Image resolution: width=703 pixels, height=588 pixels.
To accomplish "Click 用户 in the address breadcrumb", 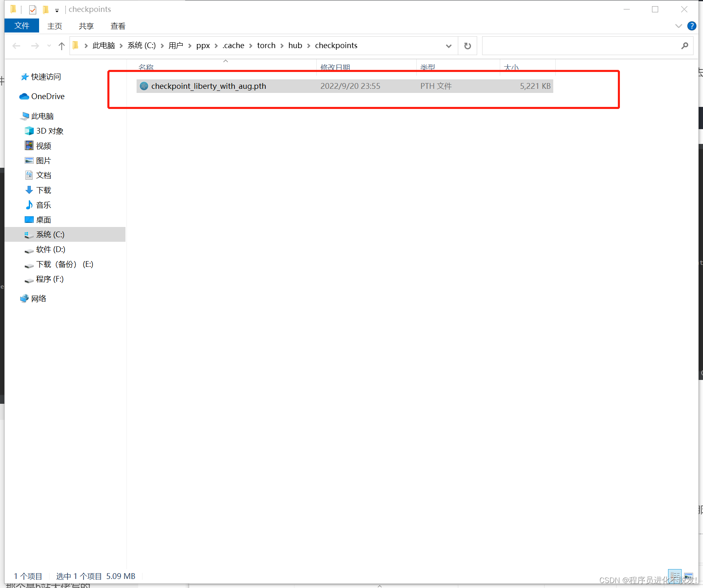I will tap(176, 46).
